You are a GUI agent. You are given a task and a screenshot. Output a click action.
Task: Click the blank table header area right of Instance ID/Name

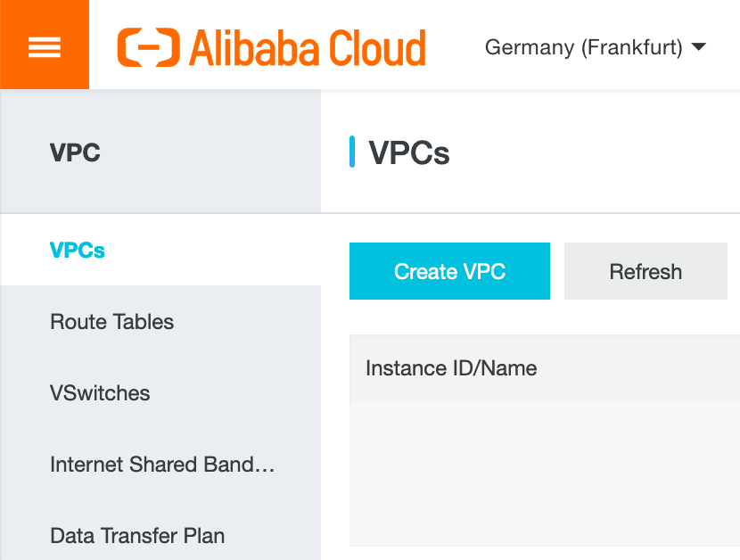coord(638,368)
